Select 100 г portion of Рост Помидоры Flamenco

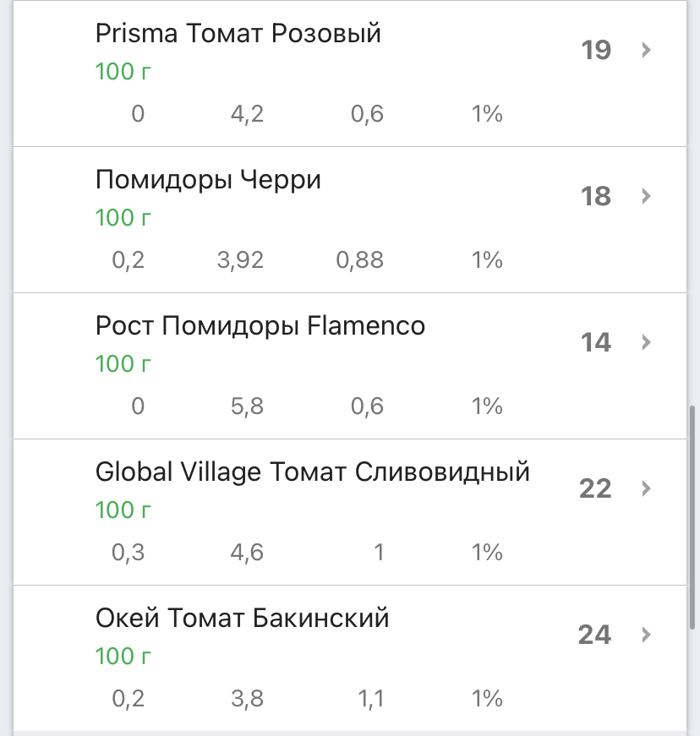coord(123,364)
